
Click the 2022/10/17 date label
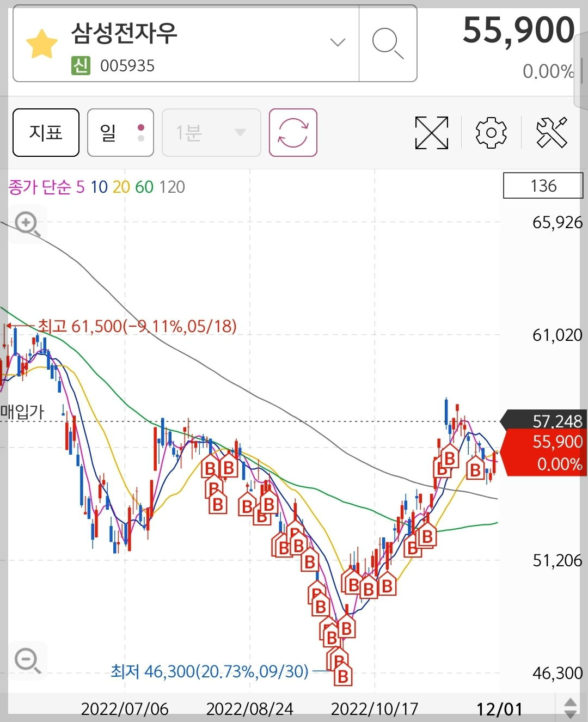tap(375, 708)
